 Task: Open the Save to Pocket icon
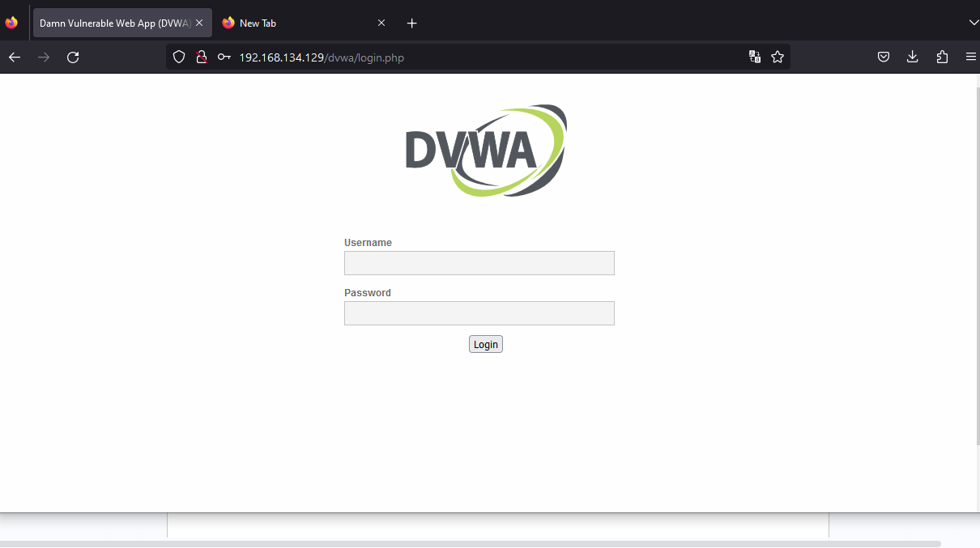[x=884, y=57]
